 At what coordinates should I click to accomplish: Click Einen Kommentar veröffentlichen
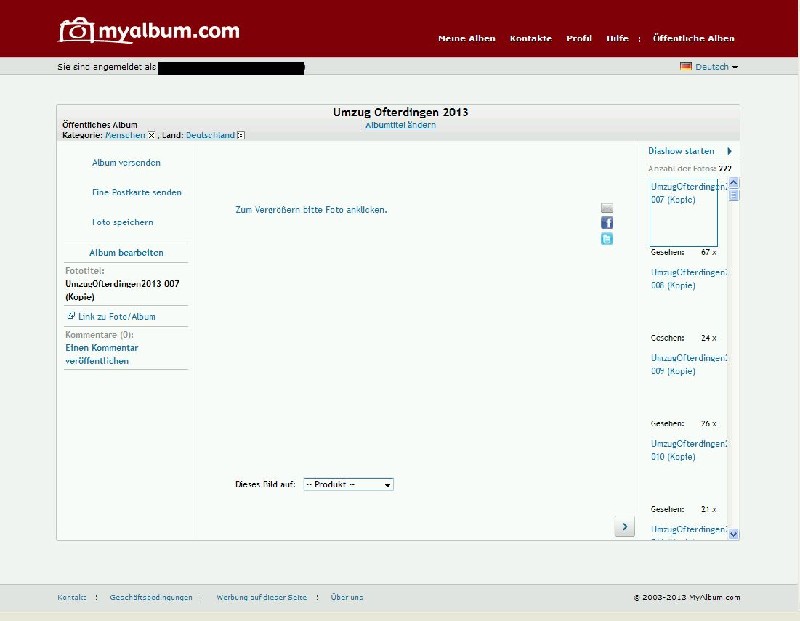pos(101,354)
